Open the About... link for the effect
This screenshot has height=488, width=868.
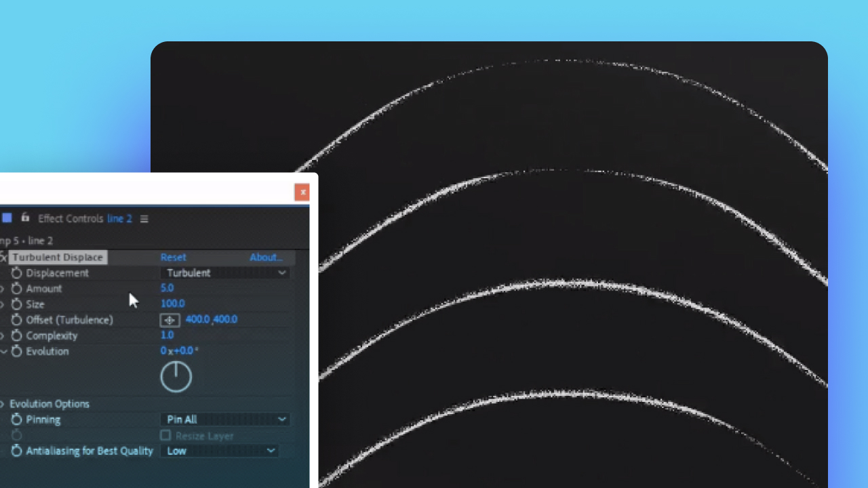point(266,257)
